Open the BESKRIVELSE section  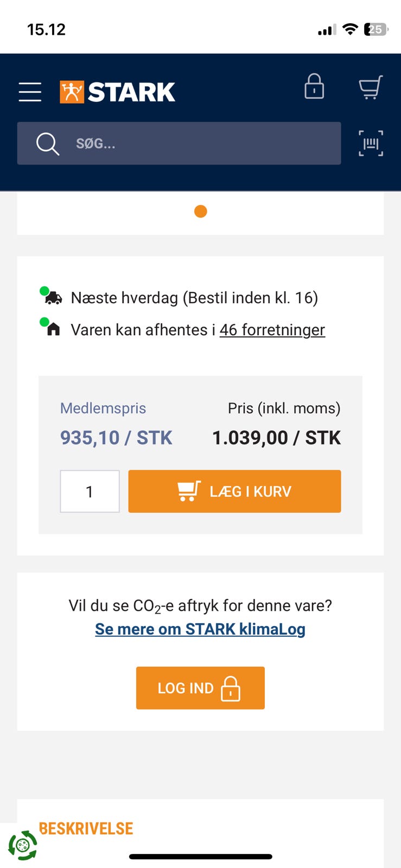click(86, 828)
